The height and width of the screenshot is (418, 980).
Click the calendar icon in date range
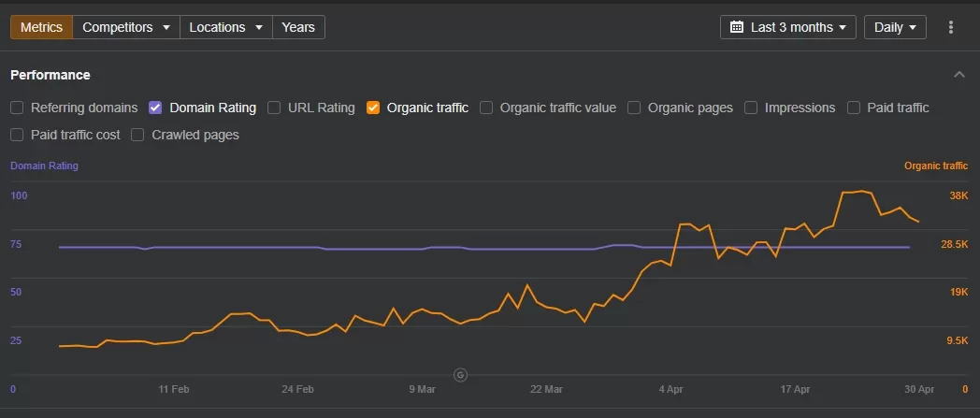(x=737, y=27)
